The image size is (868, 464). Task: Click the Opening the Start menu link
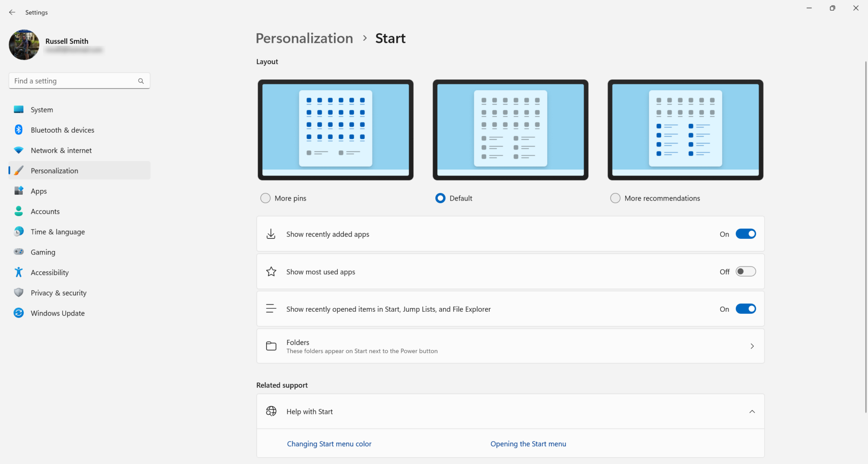pyautogui.click(x=528, y=443)
